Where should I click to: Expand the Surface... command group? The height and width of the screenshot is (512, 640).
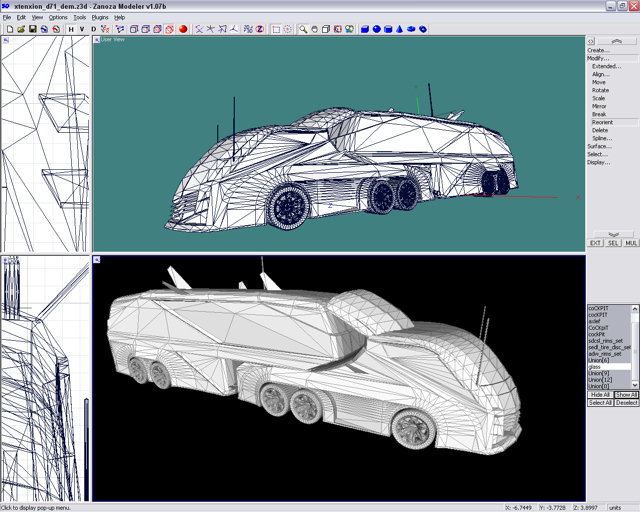pyautogui.click(x=599, y=146)
